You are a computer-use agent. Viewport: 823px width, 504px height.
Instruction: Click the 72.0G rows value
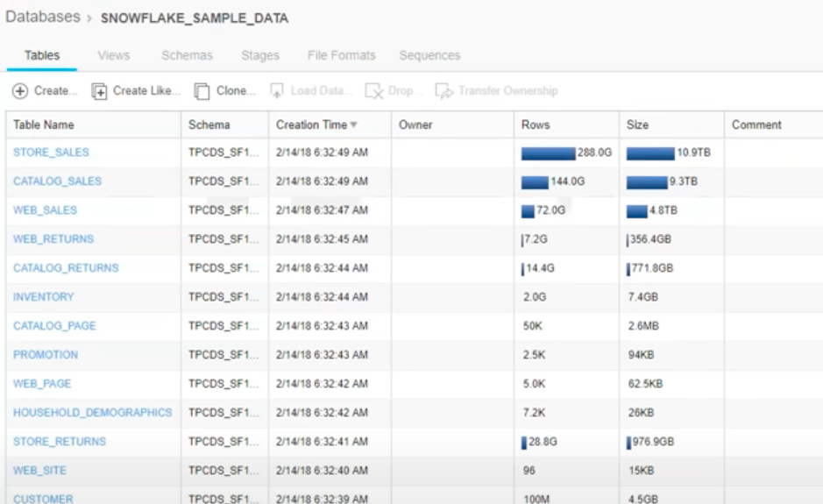point(550,210)
